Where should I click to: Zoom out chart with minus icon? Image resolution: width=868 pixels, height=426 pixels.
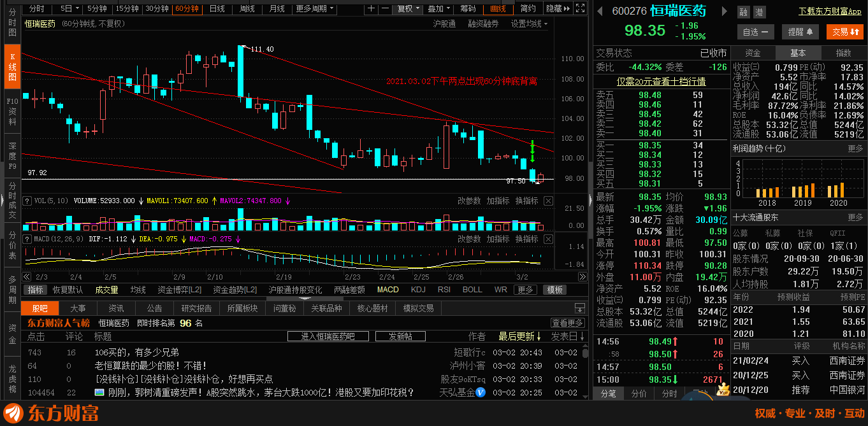(x=385, y=8)
